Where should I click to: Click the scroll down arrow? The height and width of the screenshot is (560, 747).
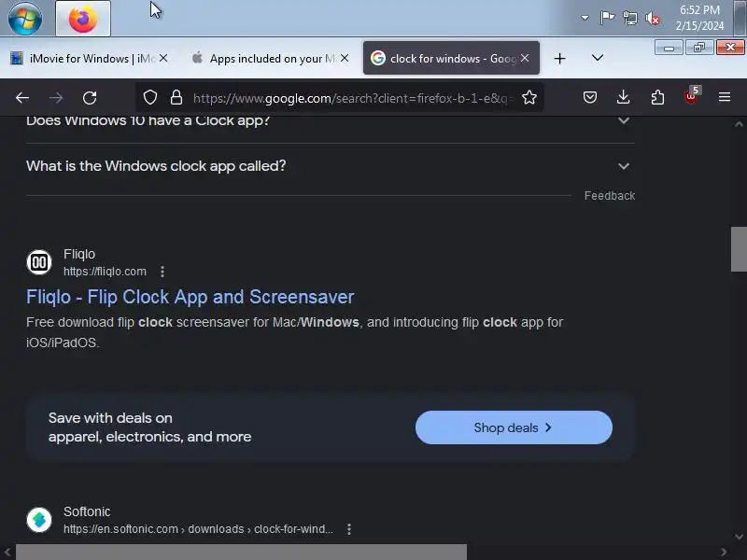(x=739, y=537)
